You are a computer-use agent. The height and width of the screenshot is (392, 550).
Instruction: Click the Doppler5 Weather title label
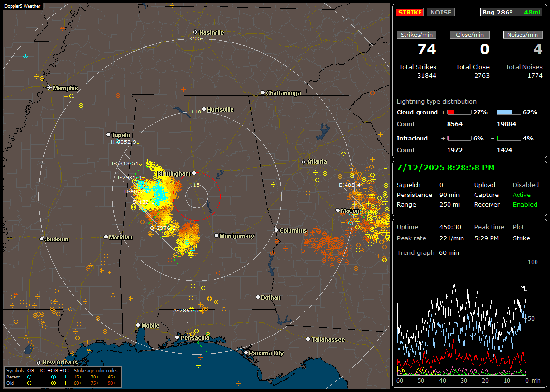(22, 6)
